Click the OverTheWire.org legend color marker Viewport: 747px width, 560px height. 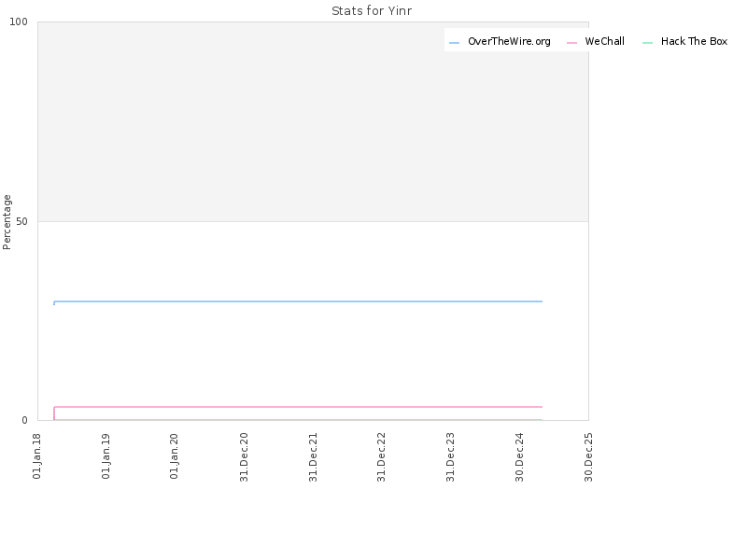coord(454,42)
